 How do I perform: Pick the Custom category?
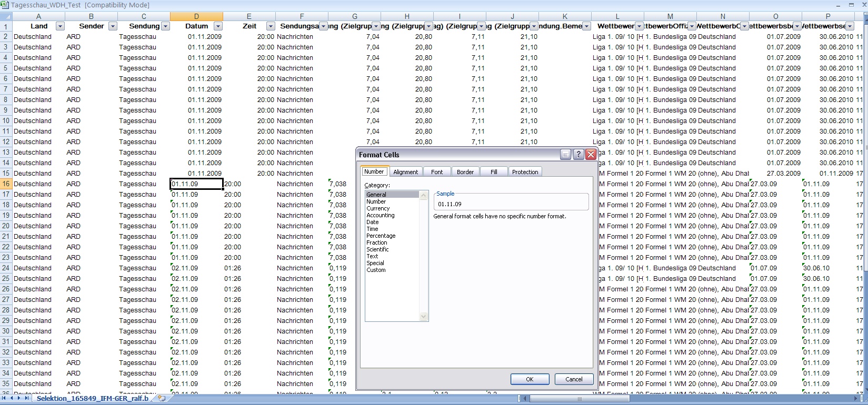392,270
